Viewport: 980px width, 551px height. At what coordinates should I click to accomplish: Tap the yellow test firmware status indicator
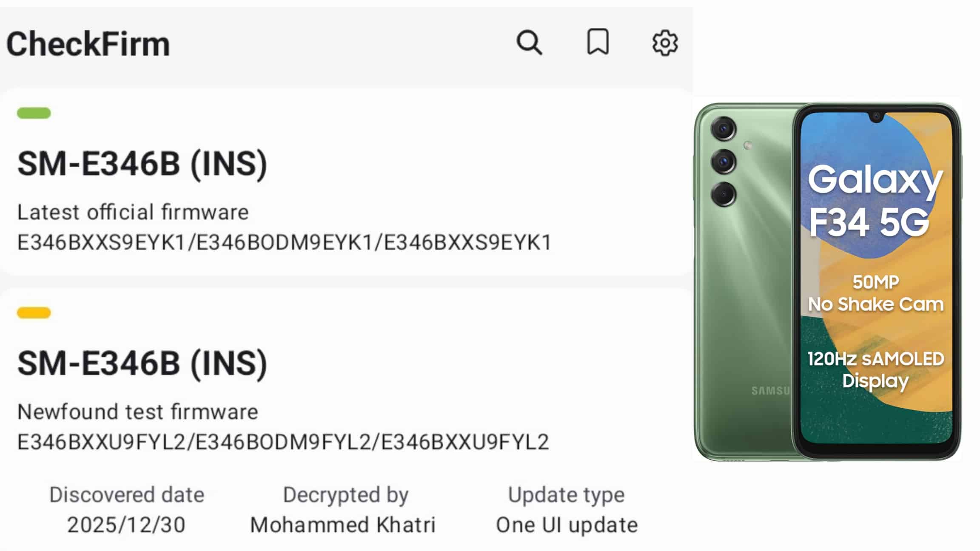[x=34, y=313]
